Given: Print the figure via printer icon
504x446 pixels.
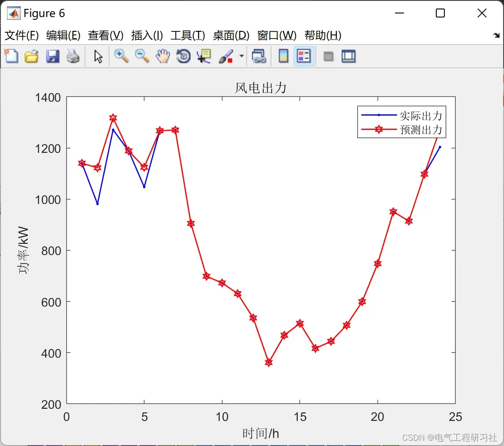Looking at the screenshot, I should click(x=73, y=56).
